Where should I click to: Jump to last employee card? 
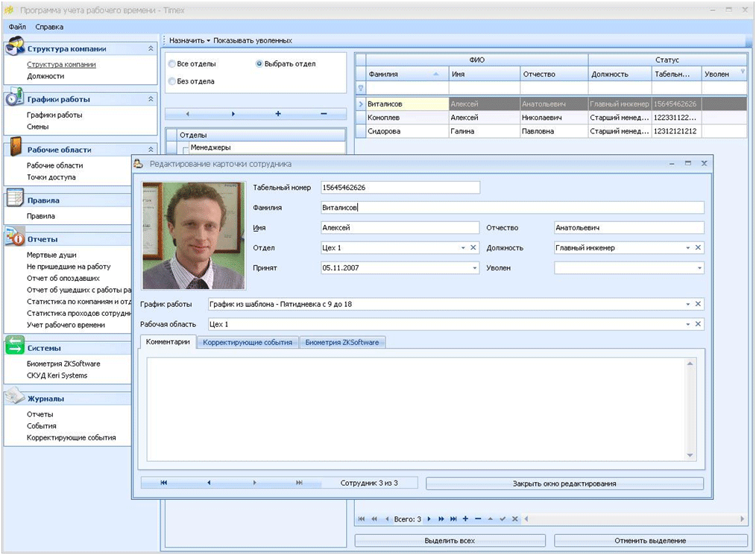coord(299,483)
